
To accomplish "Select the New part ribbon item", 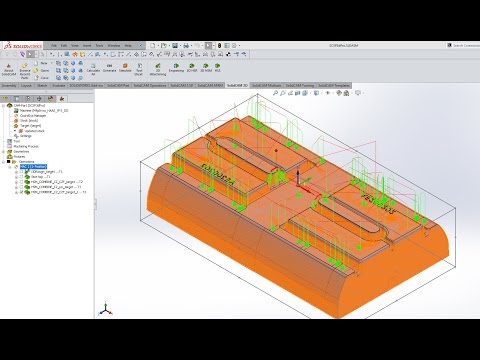I will pyautogui.click(x=41, y=63).
